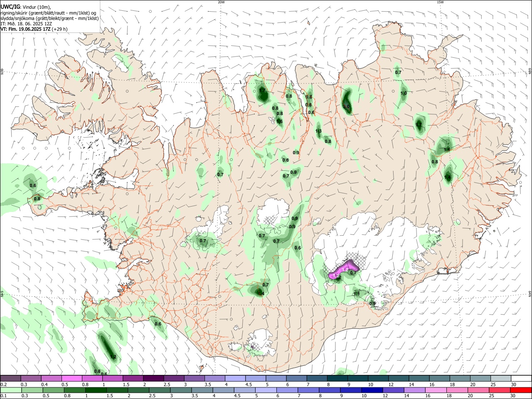
Task: Click the '(+29 h)' forecast offset
Action: coord(60,29)
